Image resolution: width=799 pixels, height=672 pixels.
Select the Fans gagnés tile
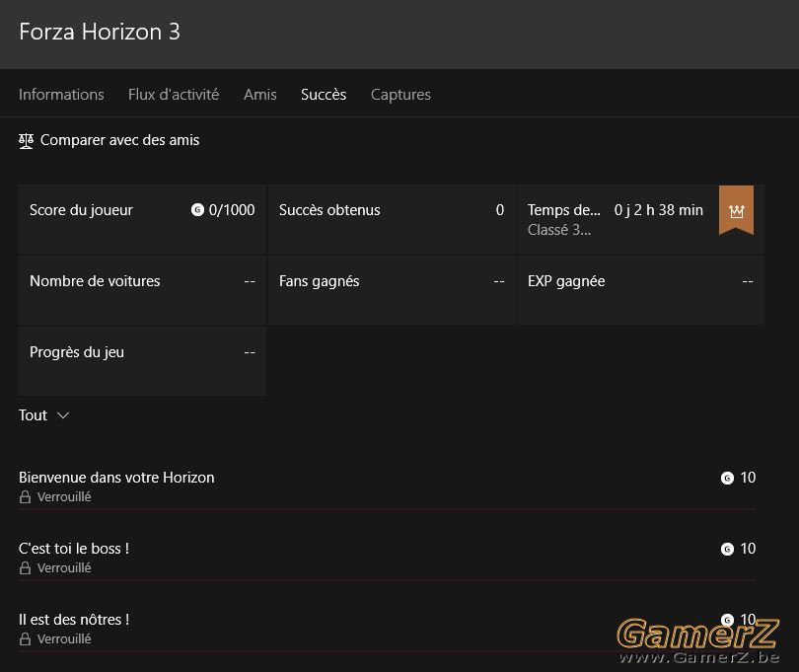pyautogui.click(x=392, y=291)
